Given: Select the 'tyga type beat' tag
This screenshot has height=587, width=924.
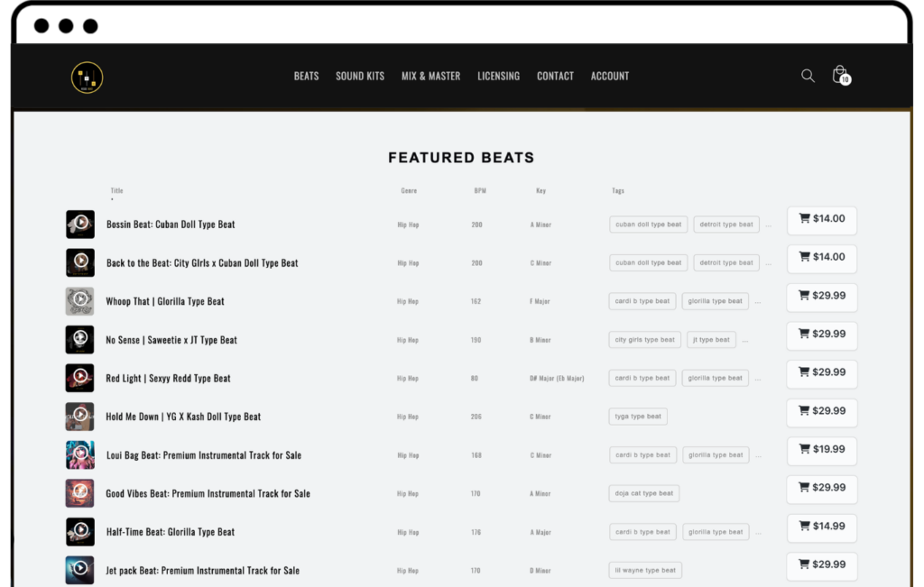Looking at the screenshot, I should (638, 417).
